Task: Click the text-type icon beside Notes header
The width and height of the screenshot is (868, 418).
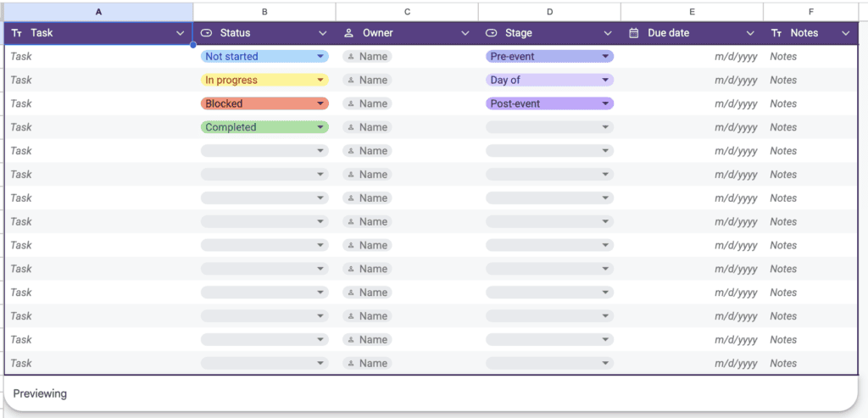Action: (776, 33)
